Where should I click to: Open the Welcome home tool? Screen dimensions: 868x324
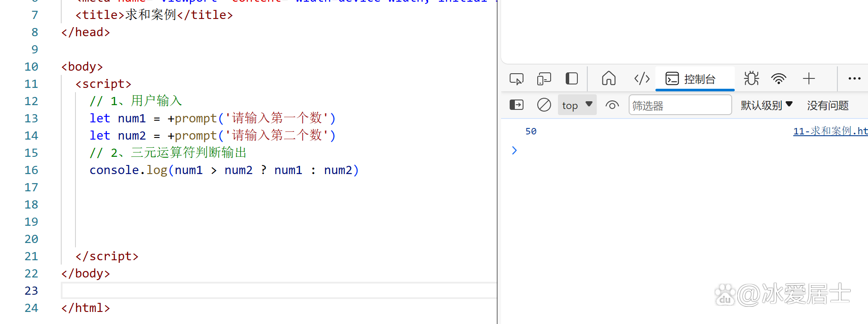[x=609, y=78]
